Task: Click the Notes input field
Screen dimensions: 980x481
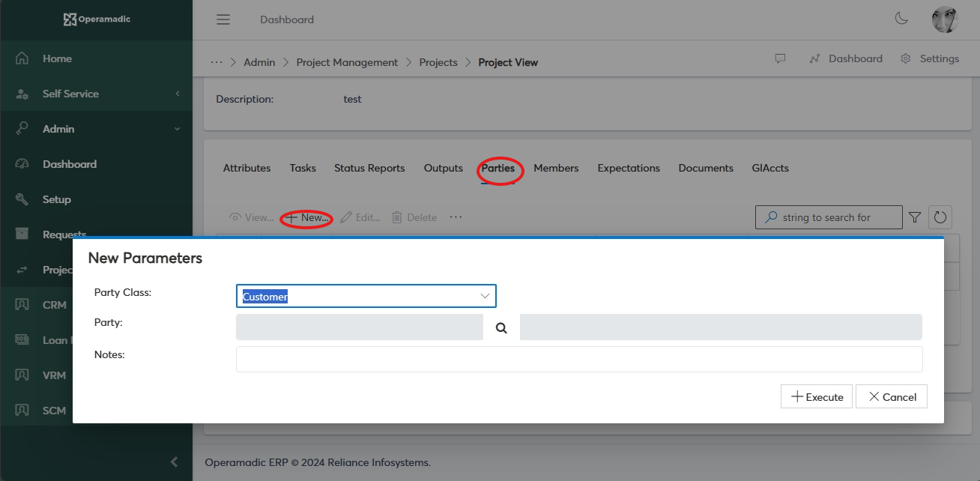Action: 579,359
